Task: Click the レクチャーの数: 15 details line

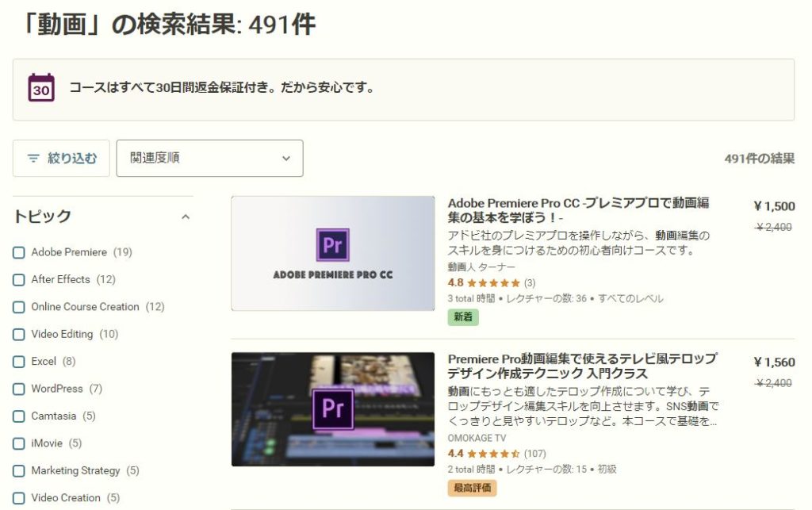Action: click(x=532, y=469)
